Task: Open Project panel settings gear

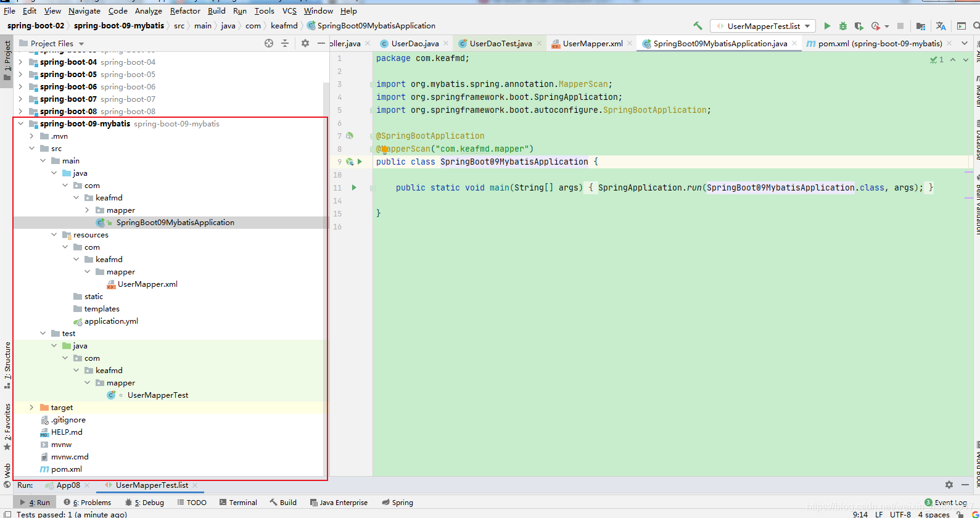Action: 305,43
